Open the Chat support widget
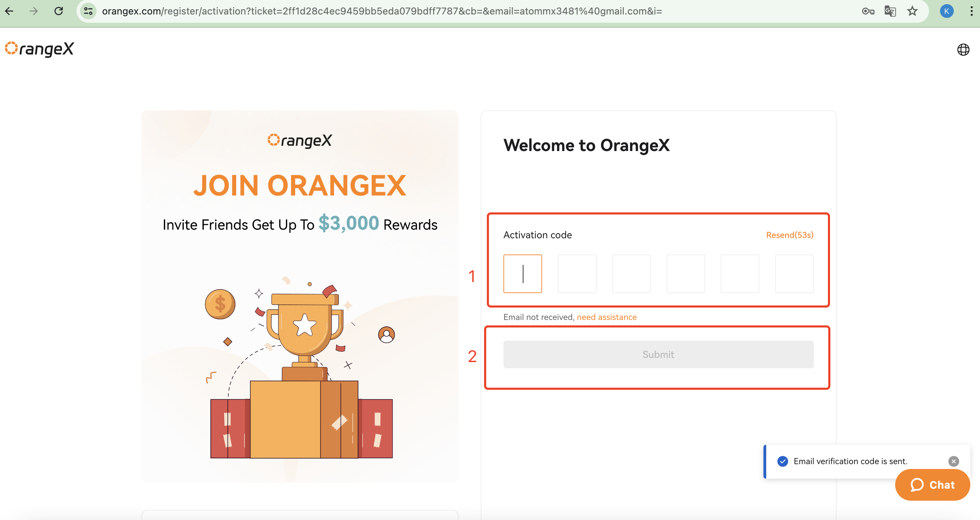This screenshot has height=520, width=980. coord(932,484)
